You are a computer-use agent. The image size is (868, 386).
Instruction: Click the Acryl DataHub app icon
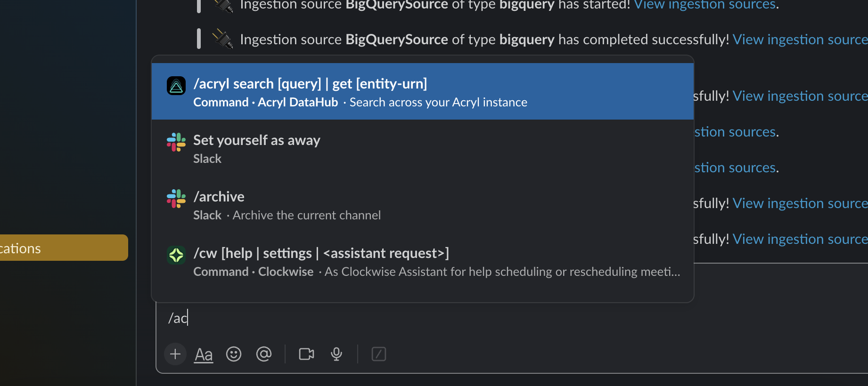pyautogui.click(x=176, y=86)
